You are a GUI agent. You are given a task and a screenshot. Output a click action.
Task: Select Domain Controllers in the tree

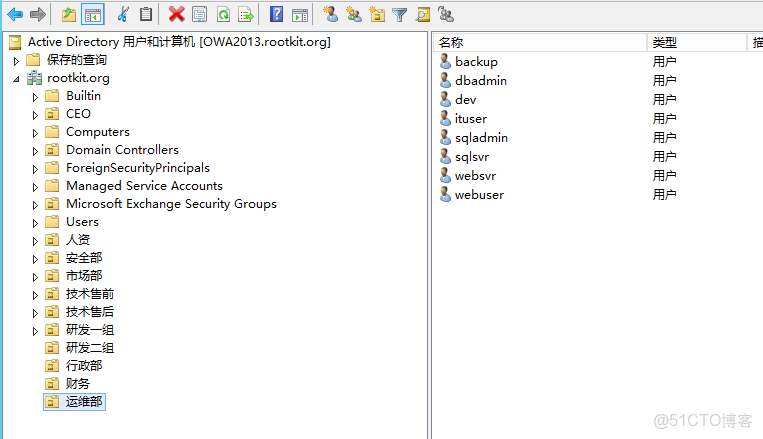pos(122,150)
